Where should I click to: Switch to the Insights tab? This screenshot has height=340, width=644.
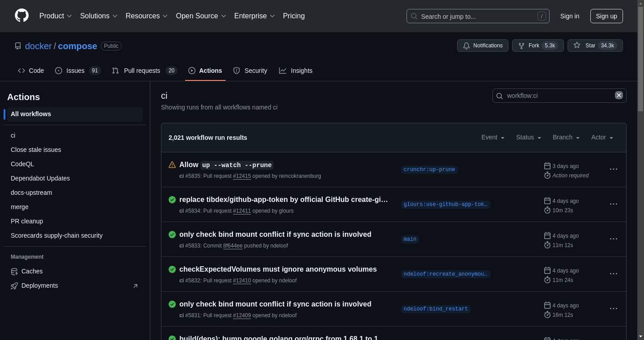pyautogui.click(x=296, y=71)
